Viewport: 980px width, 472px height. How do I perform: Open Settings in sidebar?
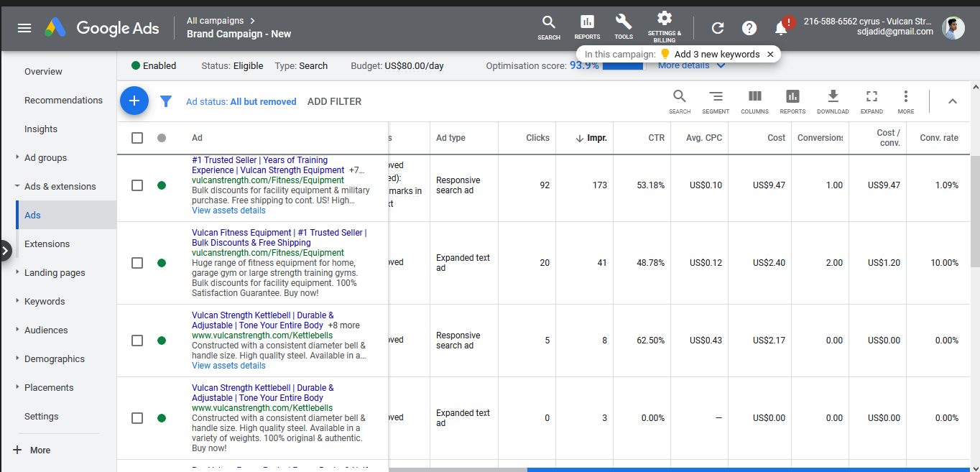coord(42,416)
